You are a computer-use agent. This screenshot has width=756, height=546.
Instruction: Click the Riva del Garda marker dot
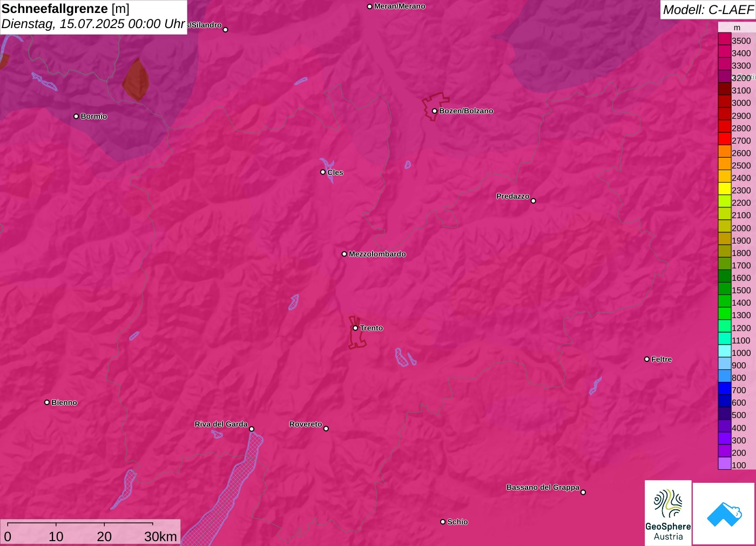tap(252, 429)
